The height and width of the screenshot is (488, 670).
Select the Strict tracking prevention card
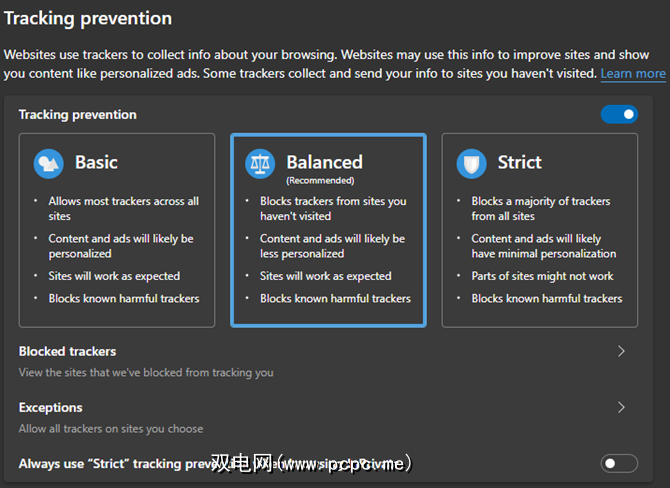pos(540,230)
